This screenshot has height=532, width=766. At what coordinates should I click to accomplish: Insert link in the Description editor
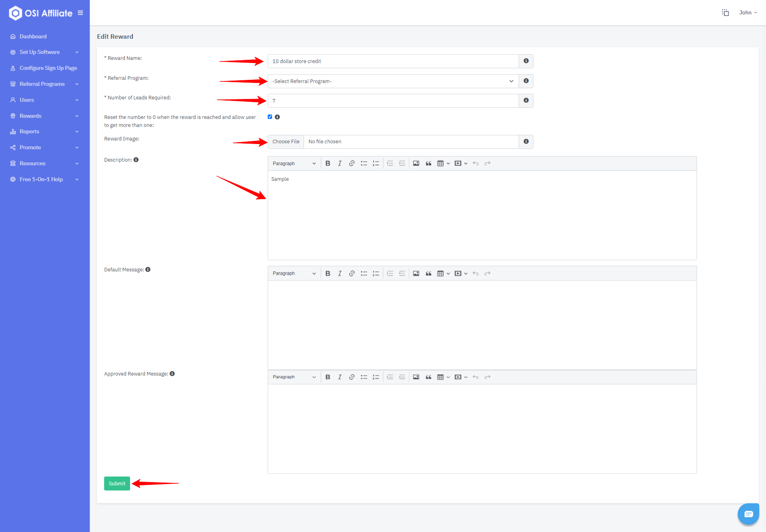pyautogui.click(x=351, y=163)
